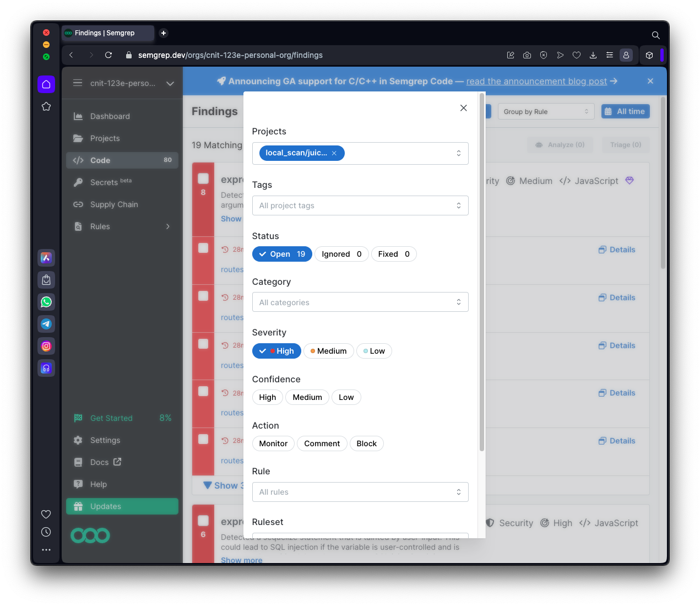The image size is (700, 606).
Task: Toggle the Open 19 status filter
Action: tap(282, 254)
